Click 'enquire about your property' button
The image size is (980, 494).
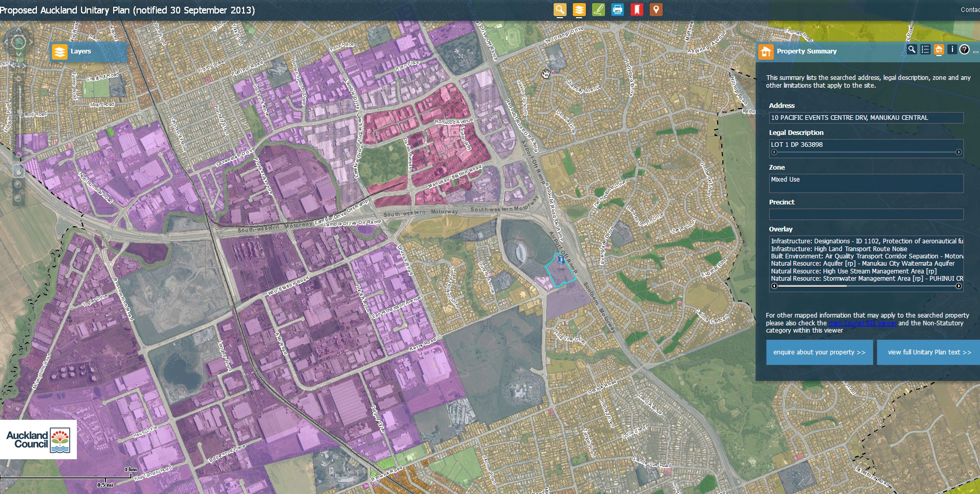[x=819, y=352]
